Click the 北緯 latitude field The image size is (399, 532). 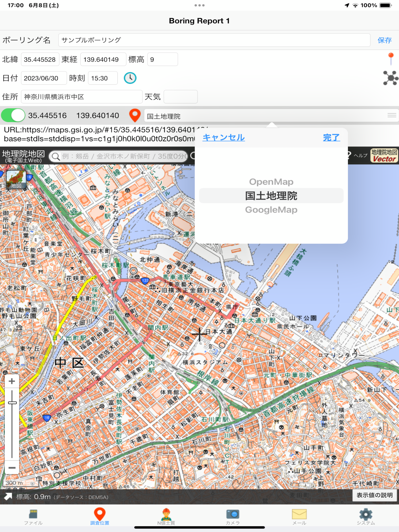40,59
